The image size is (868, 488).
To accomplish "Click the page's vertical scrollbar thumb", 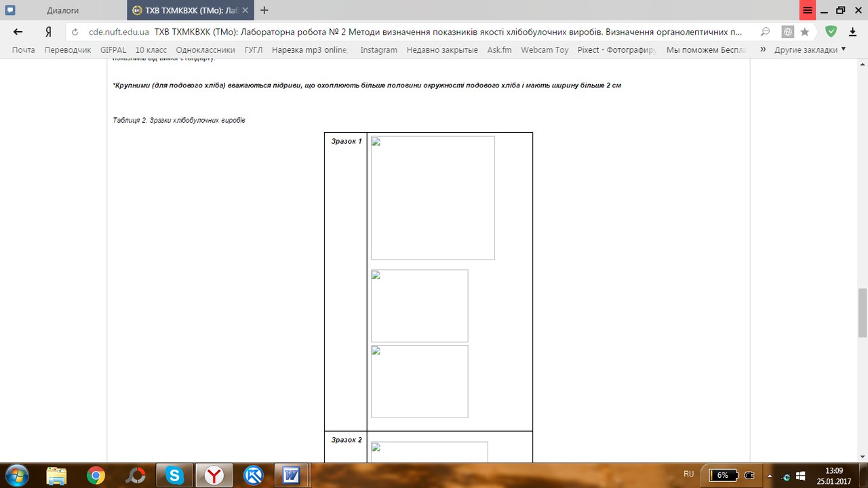I will (x=862, y=312).
